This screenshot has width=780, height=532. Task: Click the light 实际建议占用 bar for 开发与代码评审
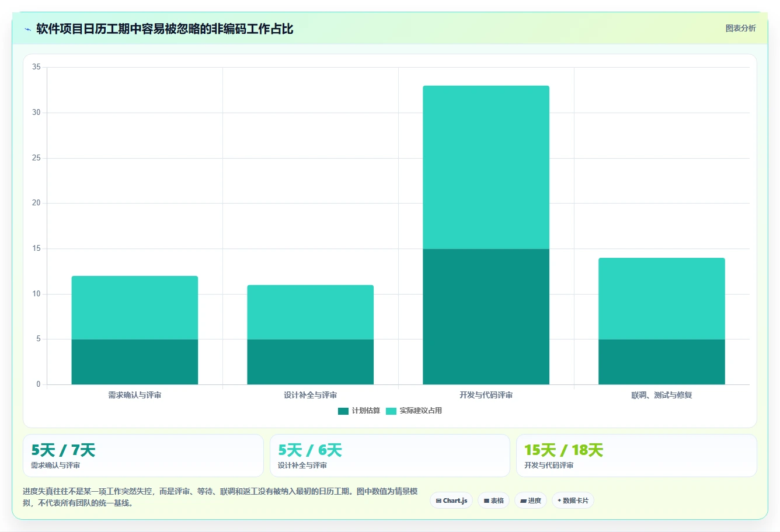coord(486,167)
